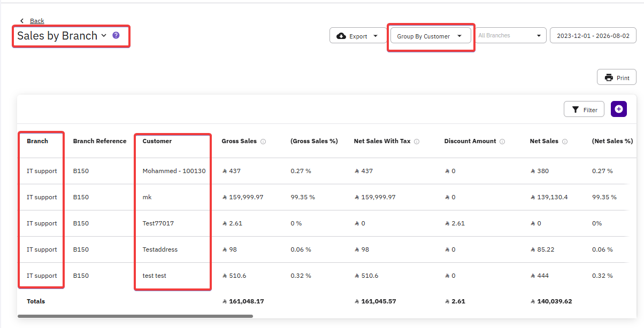Click gross sales 510.6 in test test row

[234, 276]
